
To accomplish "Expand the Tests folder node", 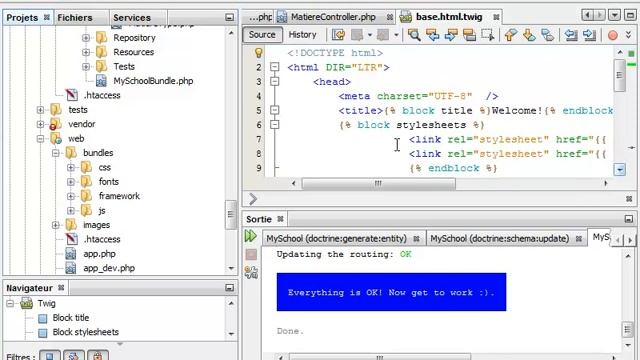I will [x=86, y=67].
